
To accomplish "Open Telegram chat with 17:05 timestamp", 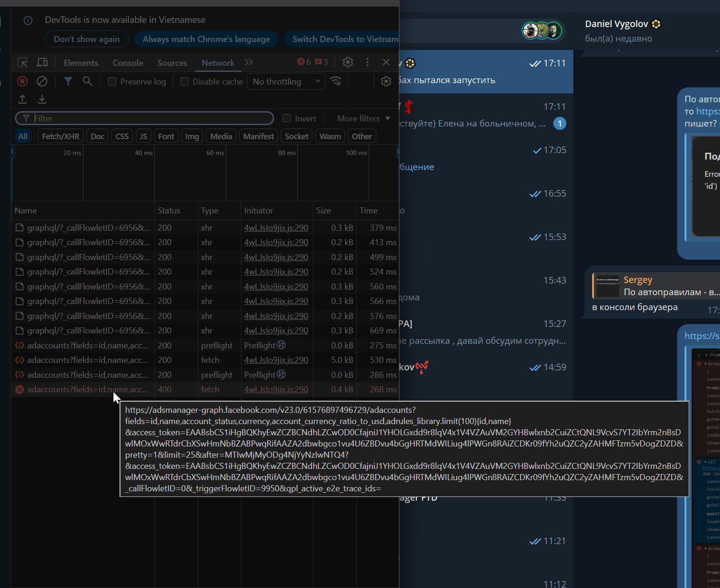I will (486, 158).
